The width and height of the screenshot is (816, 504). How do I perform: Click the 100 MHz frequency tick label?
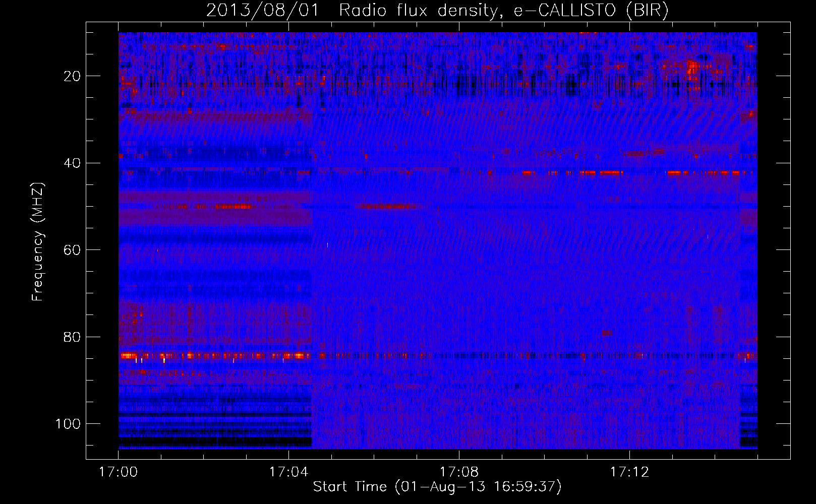click(x=68, y=423)
